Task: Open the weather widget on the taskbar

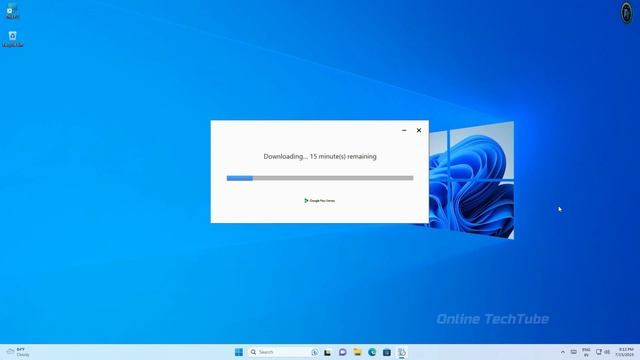Action: 18,352
